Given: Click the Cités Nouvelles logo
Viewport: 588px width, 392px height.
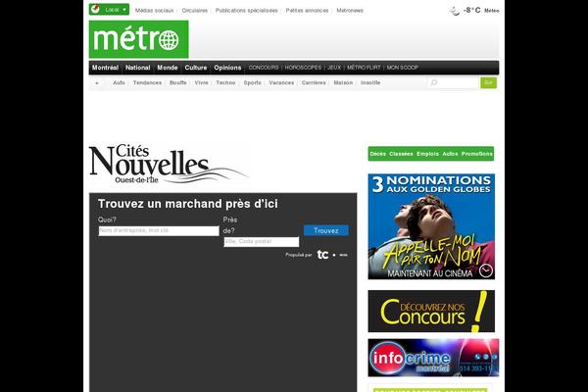Looking at the screenshot, I should pos(168,165).
